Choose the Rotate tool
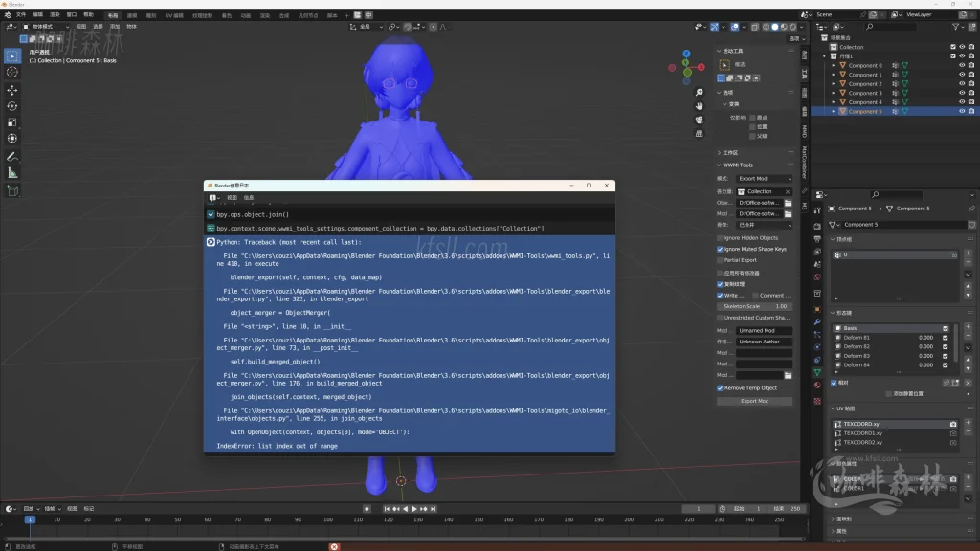The height and width of the screenshot is (551, 980). [12, 106]
